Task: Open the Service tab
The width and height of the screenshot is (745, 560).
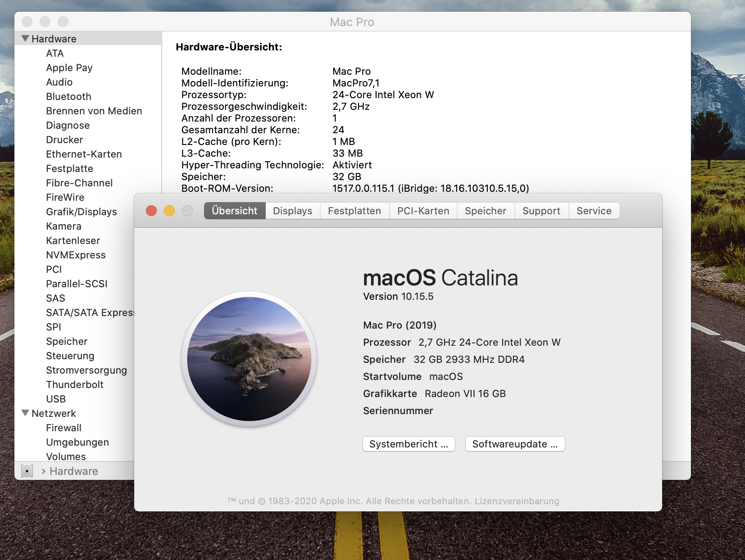Action: tap(594, 211)
